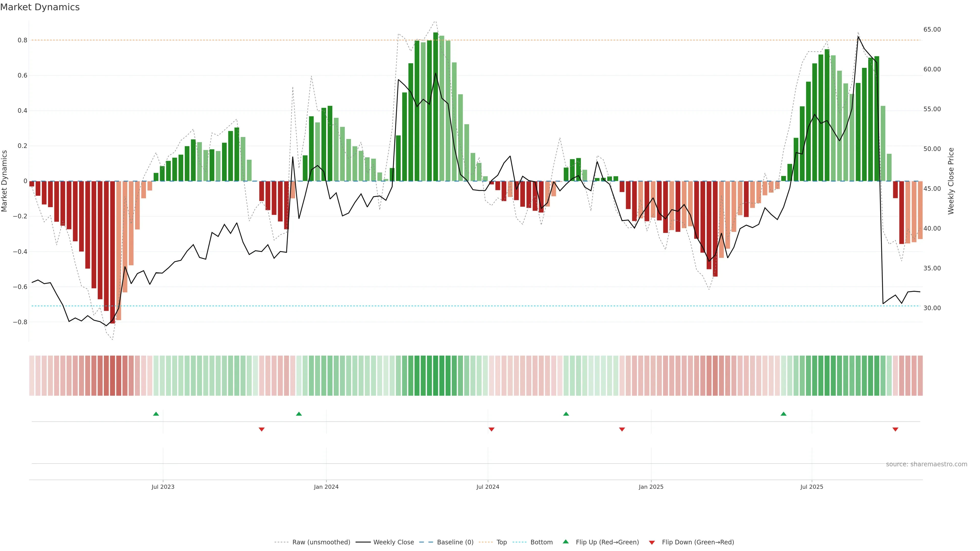Screen dimensions: 980x551
Task: Toggle the Baseline (0) legend entry
Action: pos(455,542)
